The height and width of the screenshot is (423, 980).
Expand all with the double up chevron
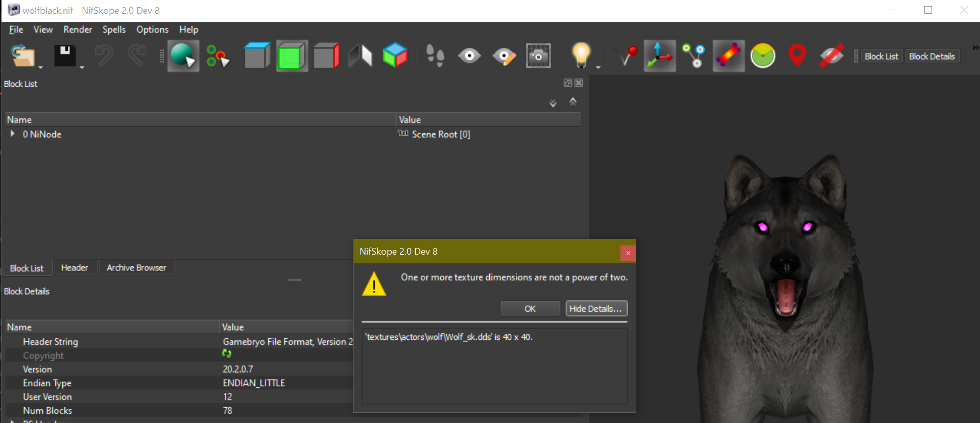(x=573, y=101)
